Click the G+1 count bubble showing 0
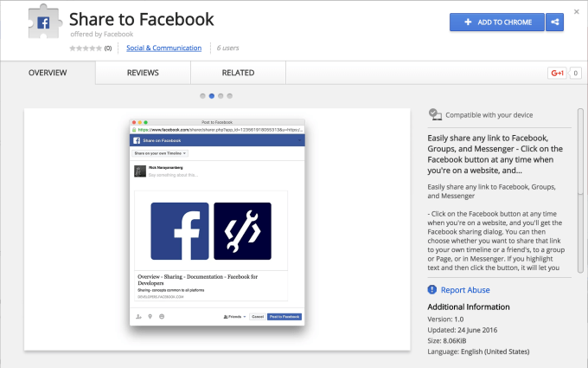 click(575, 73)
